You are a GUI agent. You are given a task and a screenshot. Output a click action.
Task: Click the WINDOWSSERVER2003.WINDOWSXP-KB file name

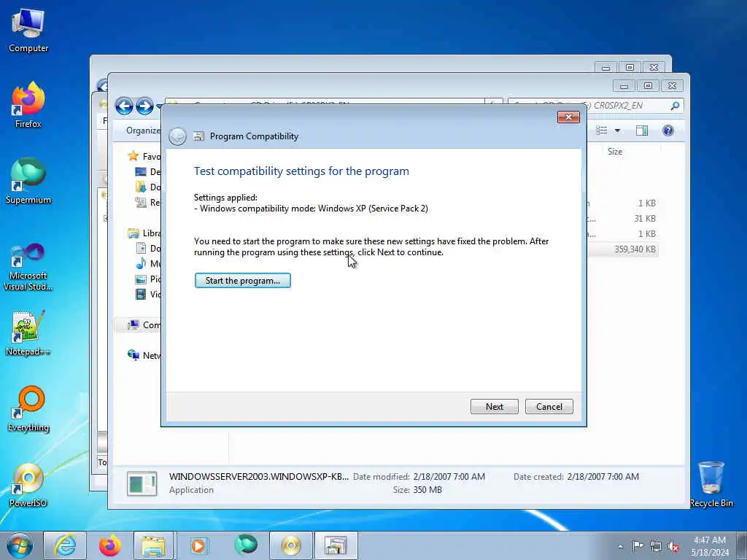pos(259,477)
